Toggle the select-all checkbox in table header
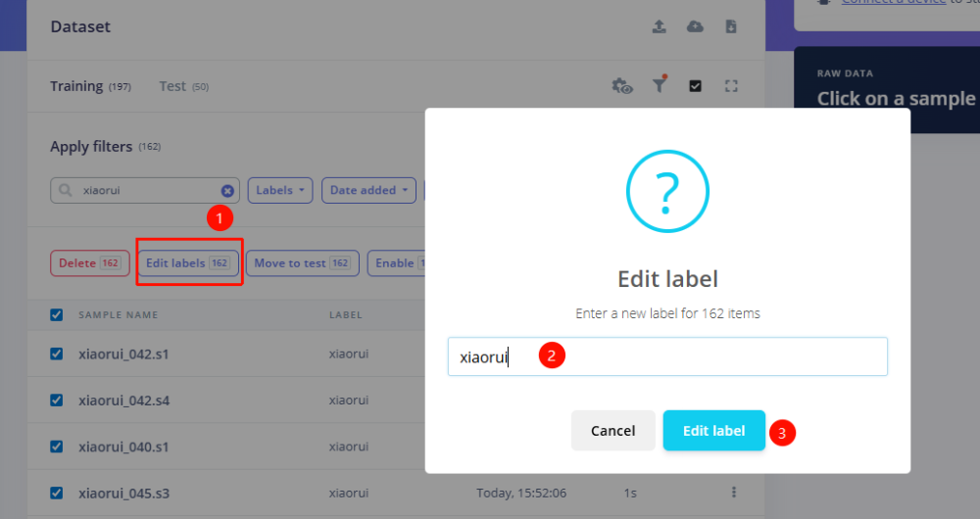This screenshot has height=519, width=980. 57,315
